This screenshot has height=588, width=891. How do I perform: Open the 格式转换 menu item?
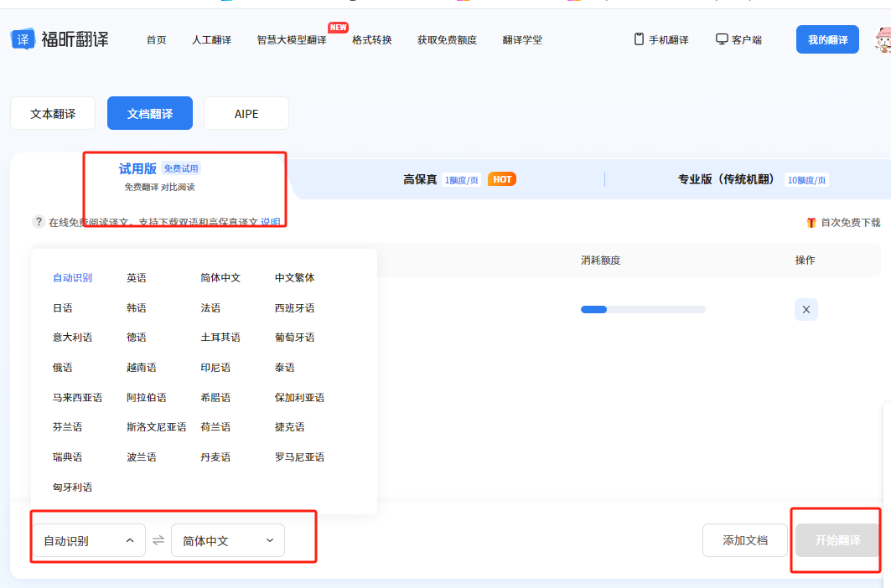(x=372, y=39)
